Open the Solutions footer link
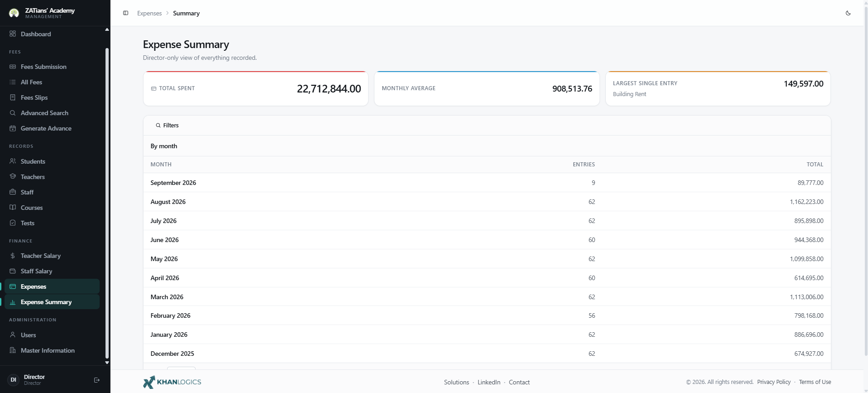Viewport: 868px width, 393px height. (x=456, y=382)
